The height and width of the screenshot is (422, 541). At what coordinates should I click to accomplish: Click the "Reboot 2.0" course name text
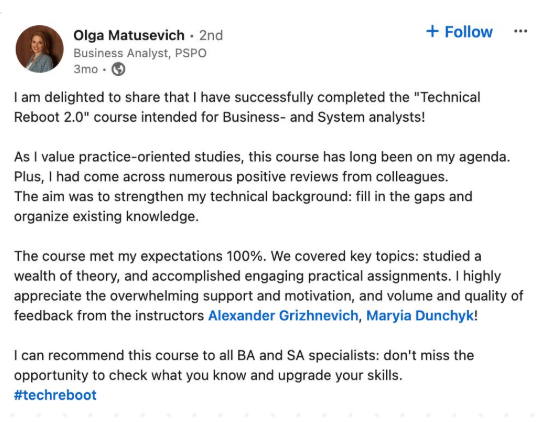pos(49,117)
